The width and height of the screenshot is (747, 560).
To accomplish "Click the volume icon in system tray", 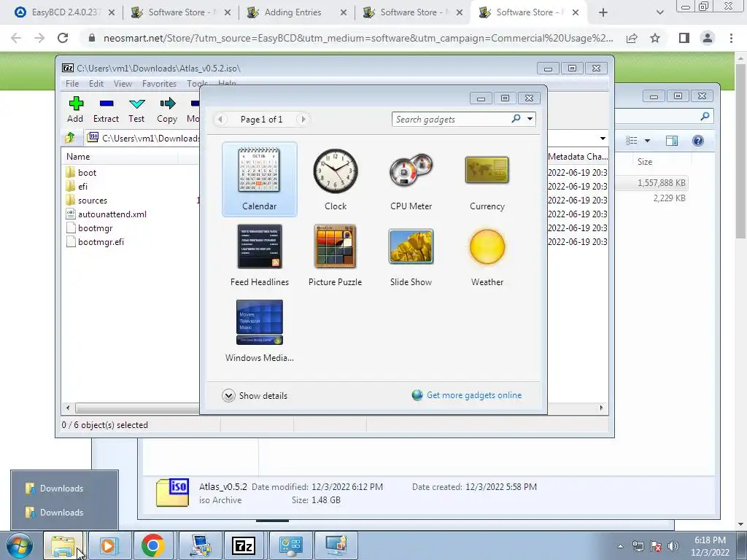I will click(x=673, y=546).
